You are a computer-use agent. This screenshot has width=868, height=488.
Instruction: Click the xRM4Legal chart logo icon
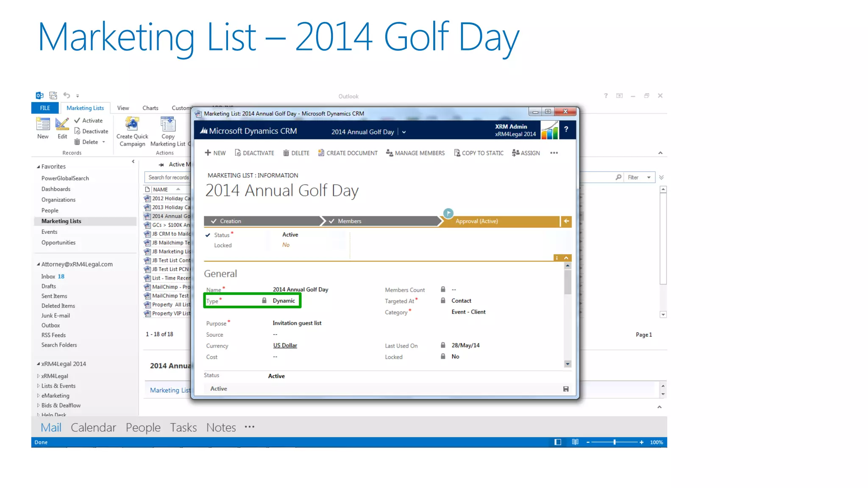550,130
